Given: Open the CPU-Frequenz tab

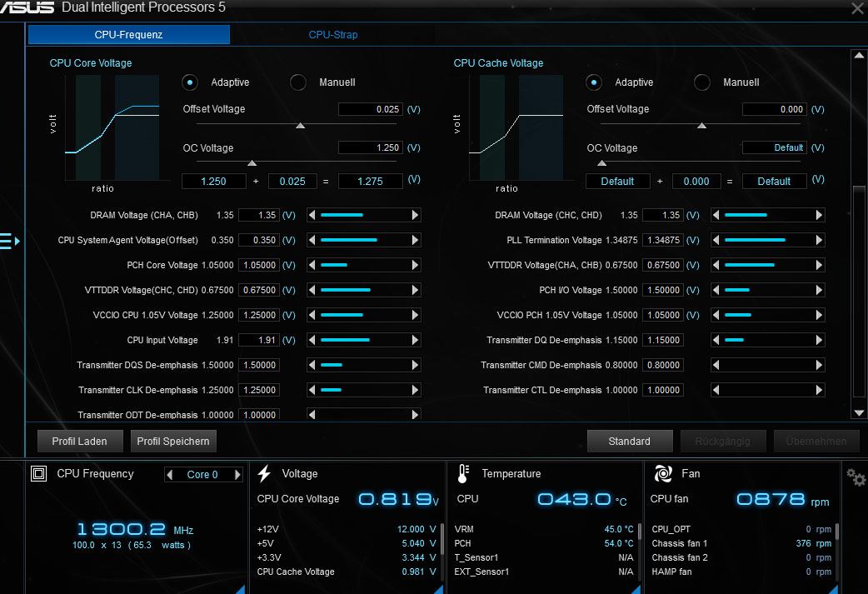Looking at the screenshot, I should 128,35.
